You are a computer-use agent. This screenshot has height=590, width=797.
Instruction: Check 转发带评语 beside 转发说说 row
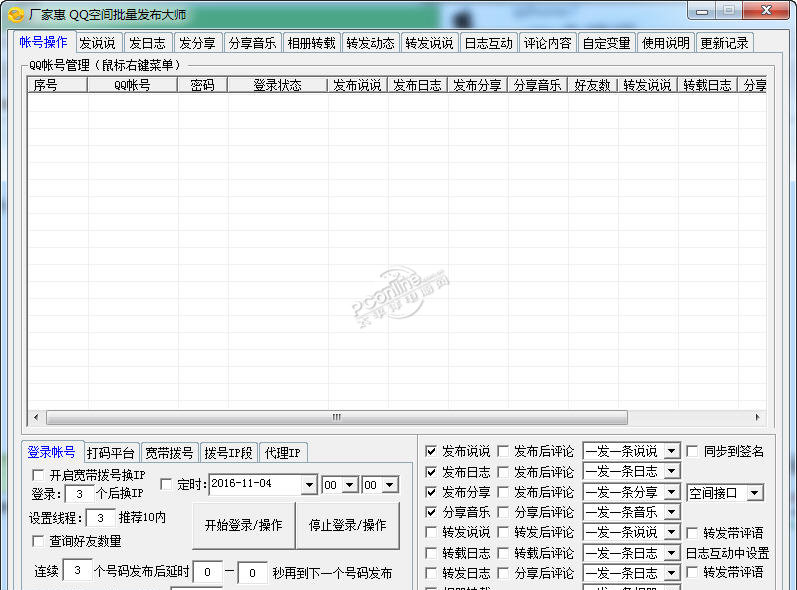(692, 533)
